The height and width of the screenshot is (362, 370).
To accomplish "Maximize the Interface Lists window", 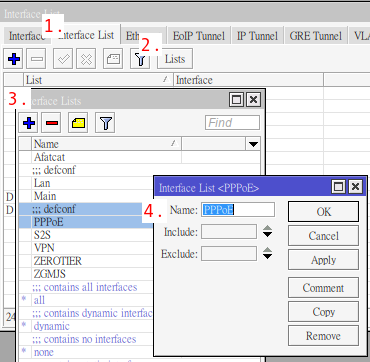I will click(237, 100).
